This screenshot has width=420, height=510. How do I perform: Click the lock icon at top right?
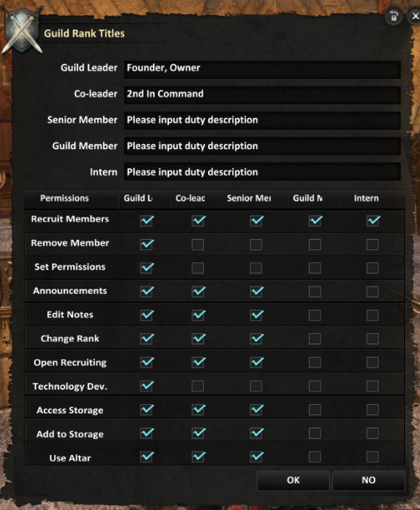394,16
